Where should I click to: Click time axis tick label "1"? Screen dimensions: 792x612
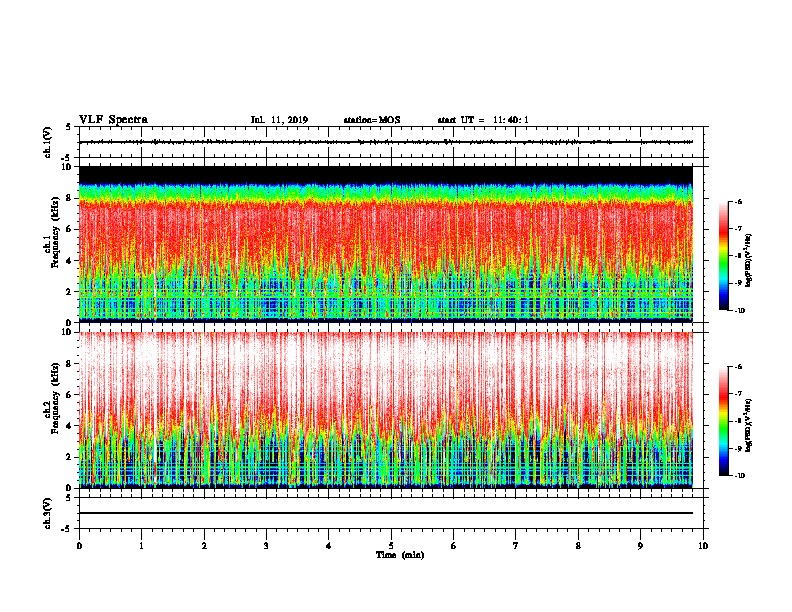[x=141, y=546]
